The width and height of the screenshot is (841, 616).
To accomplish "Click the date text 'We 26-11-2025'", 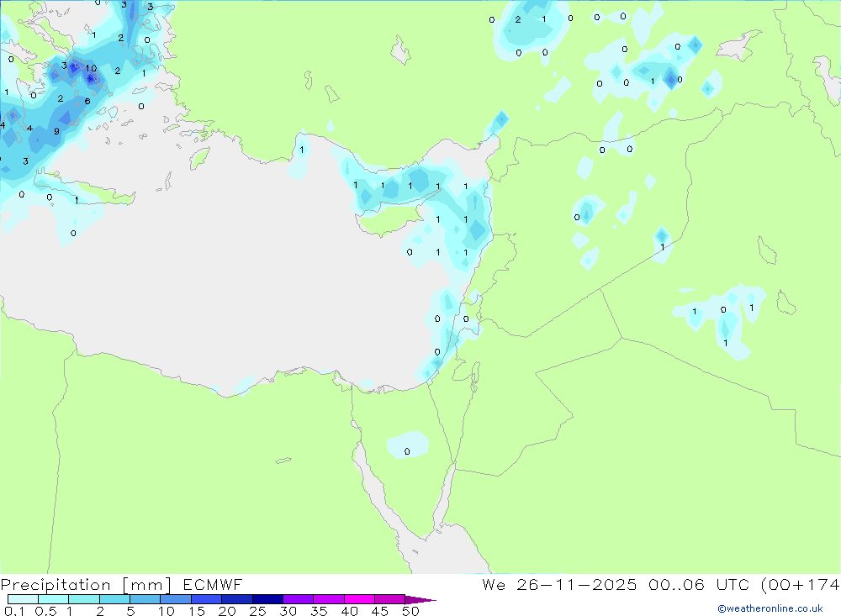I will (x=559, y=584).
